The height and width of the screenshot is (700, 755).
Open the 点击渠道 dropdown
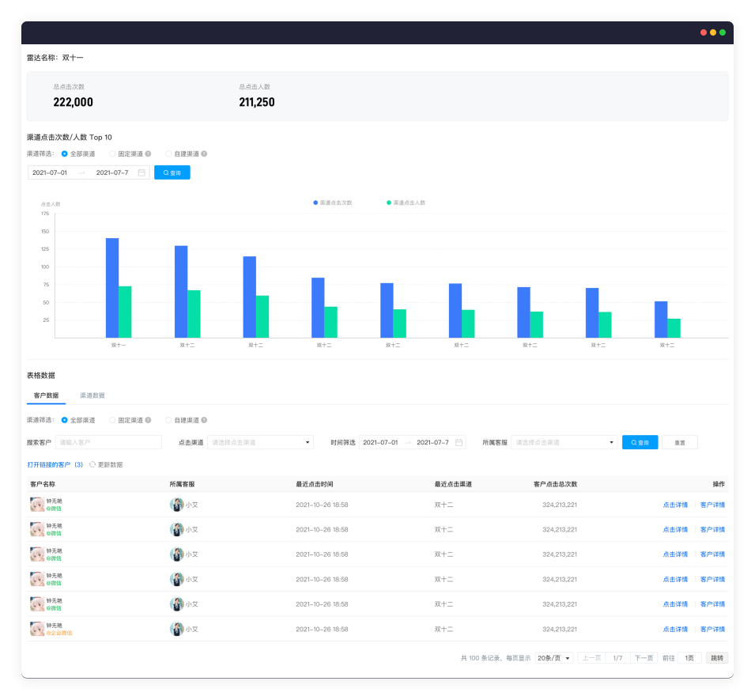pos(260,443)
